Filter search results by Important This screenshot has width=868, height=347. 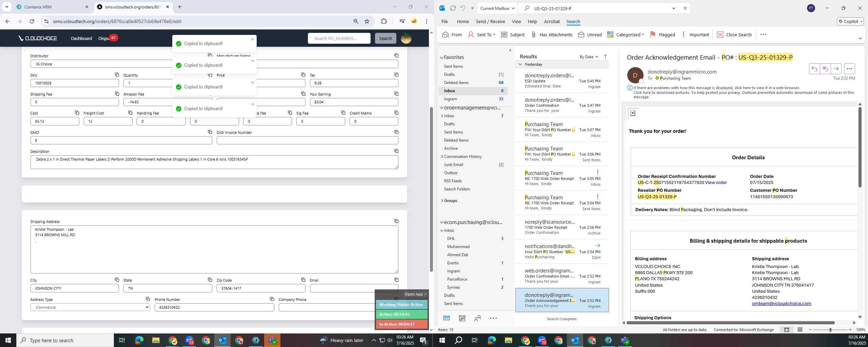coord(695,35)
